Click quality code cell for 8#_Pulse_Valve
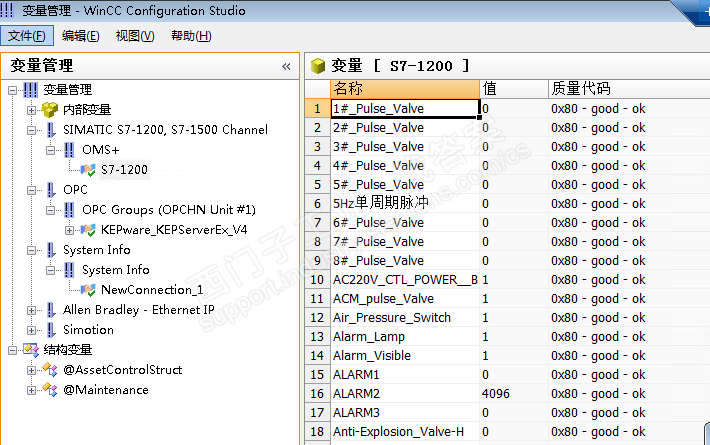The image size is (710, 445). (629, 261)
